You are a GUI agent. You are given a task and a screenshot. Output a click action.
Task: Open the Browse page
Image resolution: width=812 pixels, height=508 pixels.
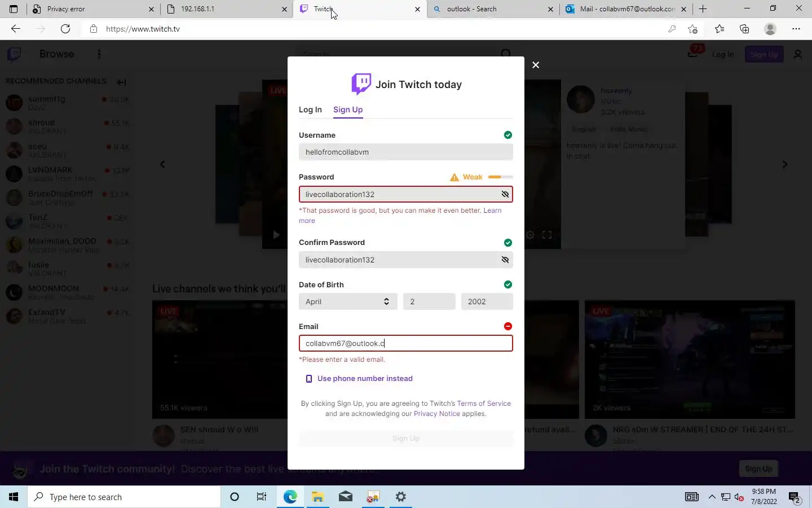click(x=57, y=54)
